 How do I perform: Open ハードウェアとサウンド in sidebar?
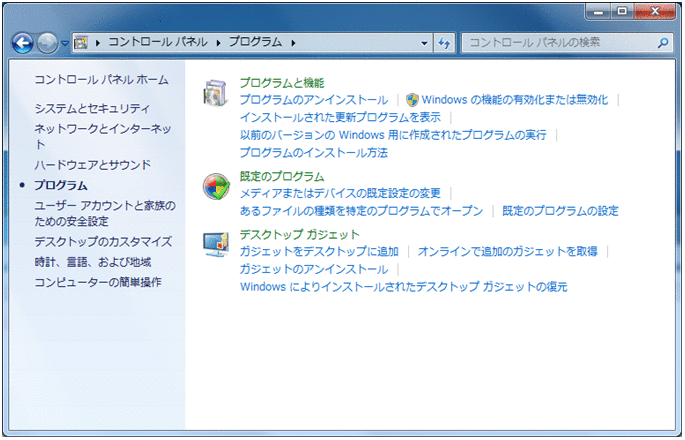pyautogui.click(x=93, y=165)
